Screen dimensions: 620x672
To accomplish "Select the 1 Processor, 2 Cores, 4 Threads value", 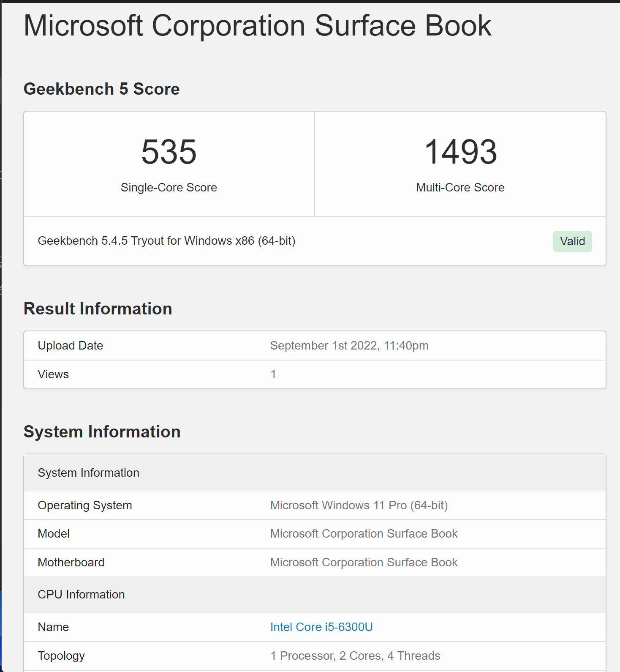I will click(x=355, y=656).
